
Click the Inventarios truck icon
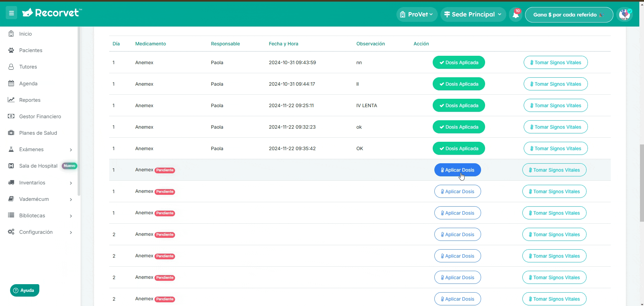click(11, 182)
